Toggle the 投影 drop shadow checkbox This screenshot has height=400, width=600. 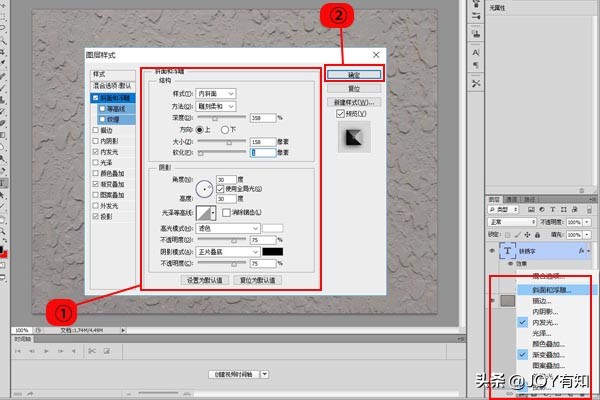click(96, 216)
